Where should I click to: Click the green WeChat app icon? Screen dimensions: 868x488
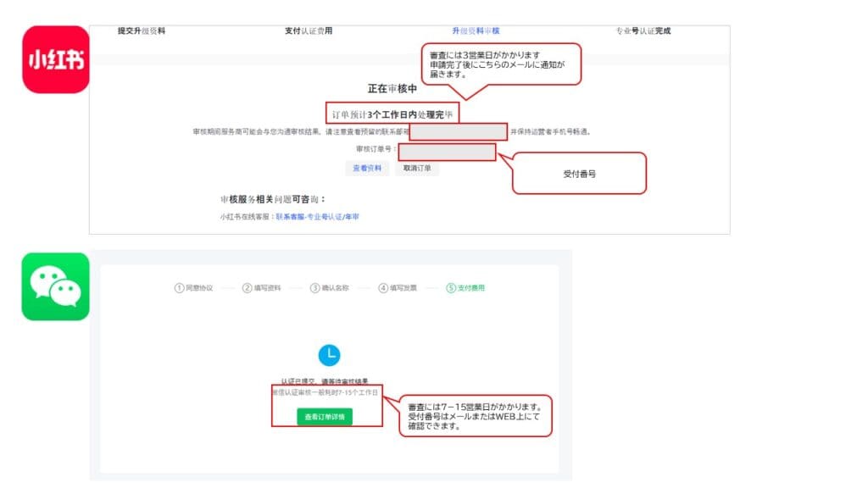point(54,288)
